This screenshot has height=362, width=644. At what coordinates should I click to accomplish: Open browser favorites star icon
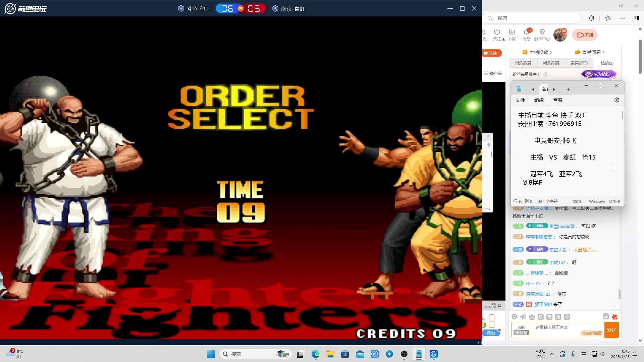(x=608, y=18)
